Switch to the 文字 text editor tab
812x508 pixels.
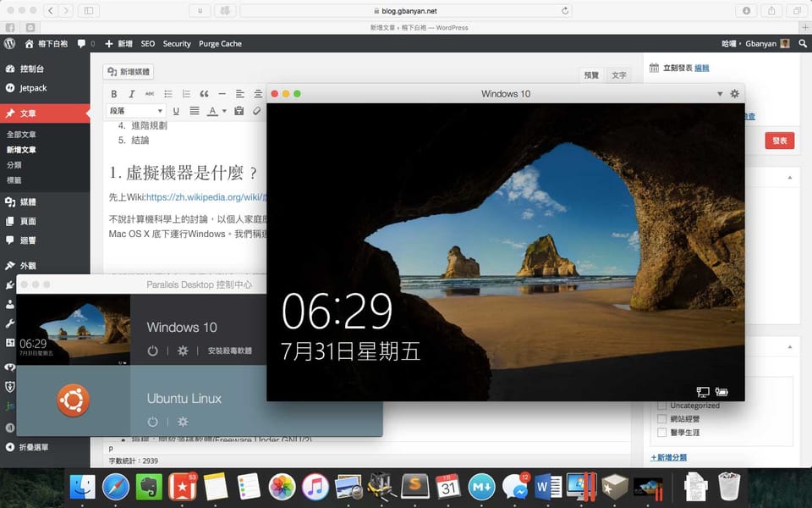coord(619,75)
